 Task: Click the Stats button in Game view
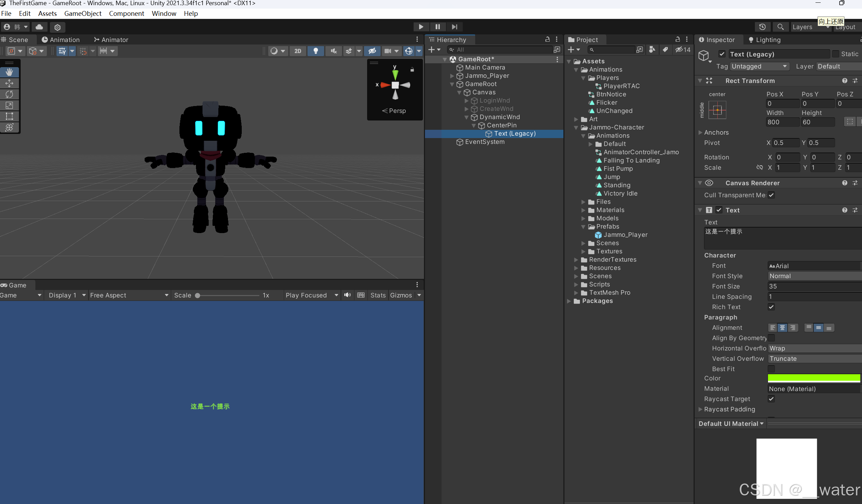[x=378, y=295]
